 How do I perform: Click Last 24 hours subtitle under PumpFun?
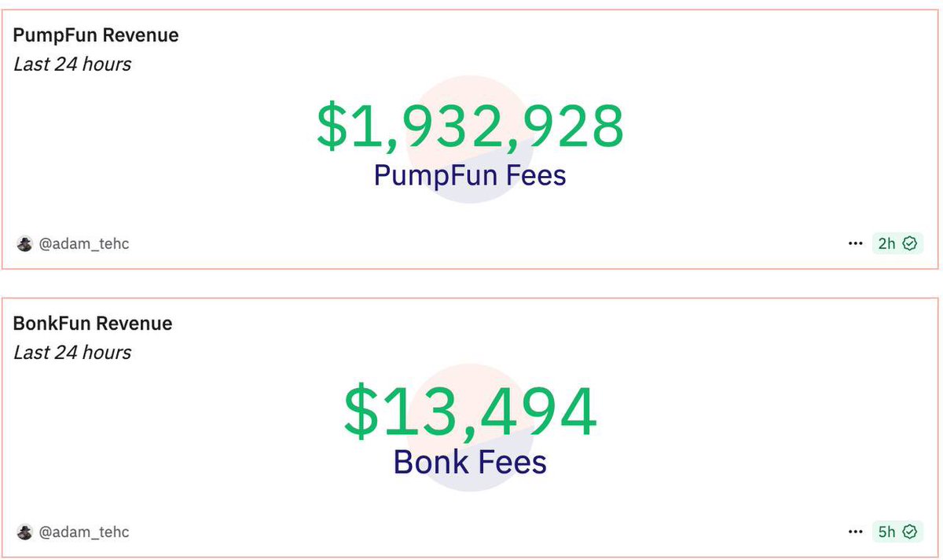click(72, 64)
